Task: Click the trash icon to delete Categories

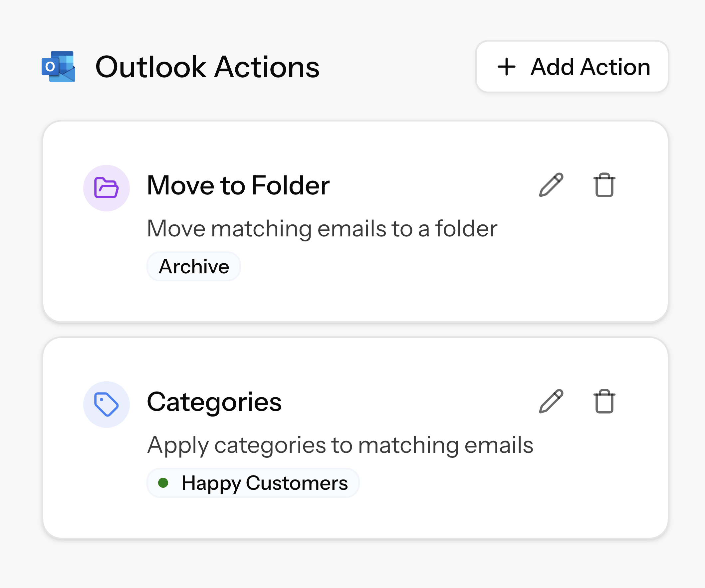Action: 604,402
